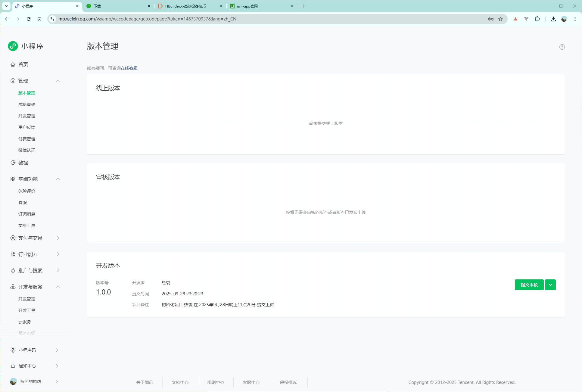This screenshot has width=582, height=392.
Task: Click the 数据 pie chart icon
Action: coord(13,163)
